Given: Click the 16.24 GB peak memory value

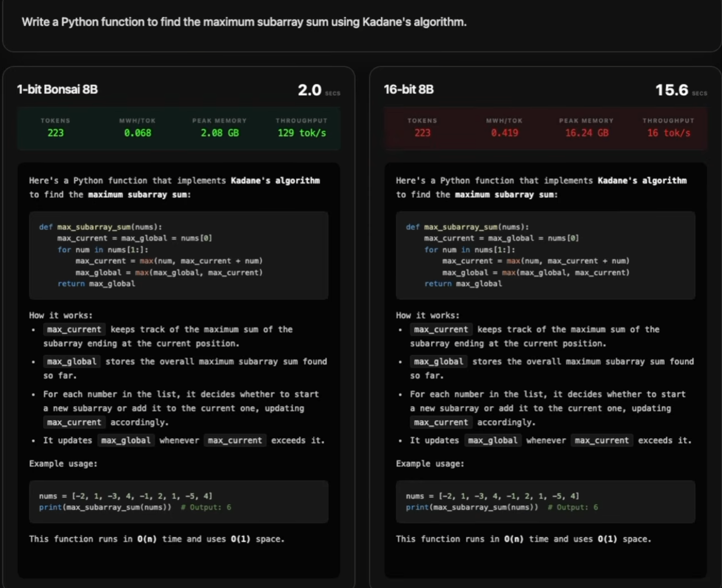Looking at the screenshot, I should (587, 133).
